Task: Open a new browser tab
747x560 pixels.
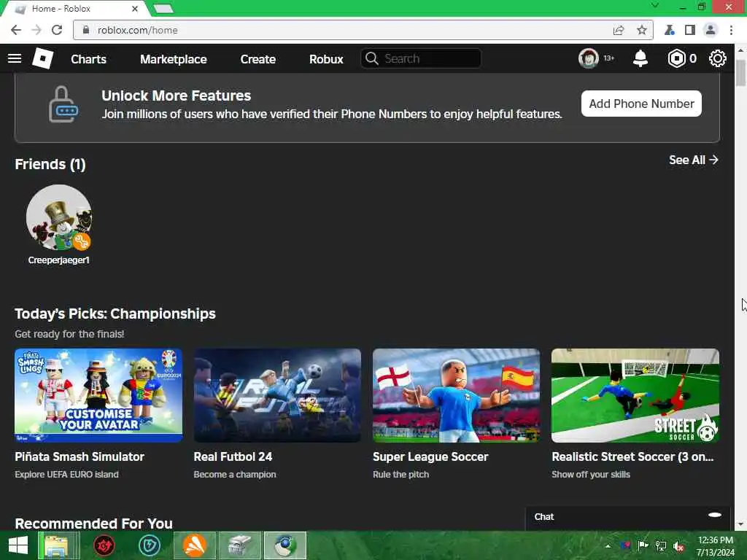Action: point(163,9)
